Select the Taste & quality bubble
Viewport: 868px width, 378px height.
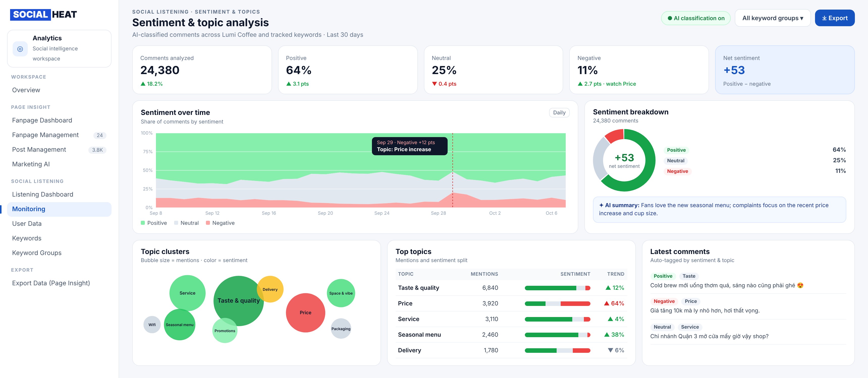(238, 301)
